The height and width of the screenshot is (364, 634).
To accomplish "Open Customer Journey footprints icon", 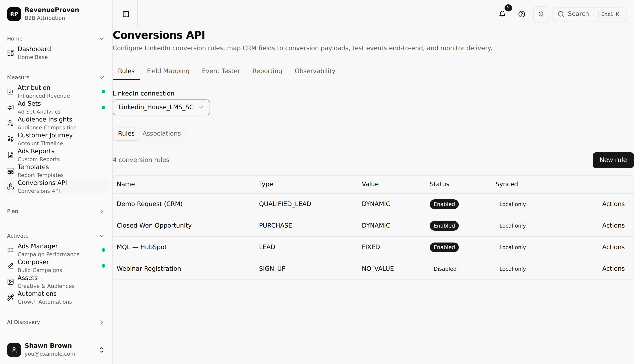I will tap(11, 139).
